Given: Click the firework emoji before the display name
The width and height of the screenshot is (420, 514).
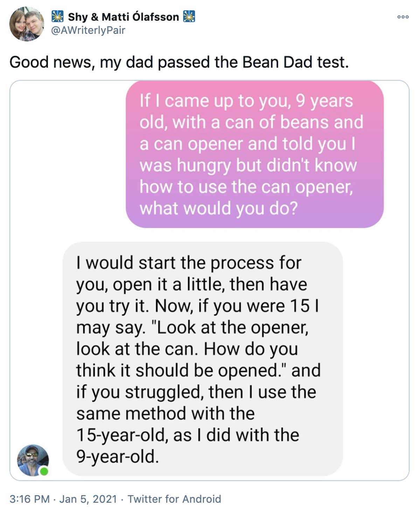Looking at the screenshot, I should (x=57, y=16).
